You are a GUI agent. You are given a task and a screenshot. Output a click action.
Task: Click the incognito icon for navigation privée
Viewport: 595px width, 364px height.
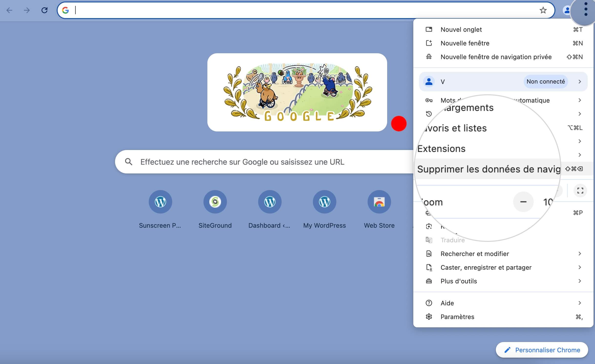(x=429, y=57)
